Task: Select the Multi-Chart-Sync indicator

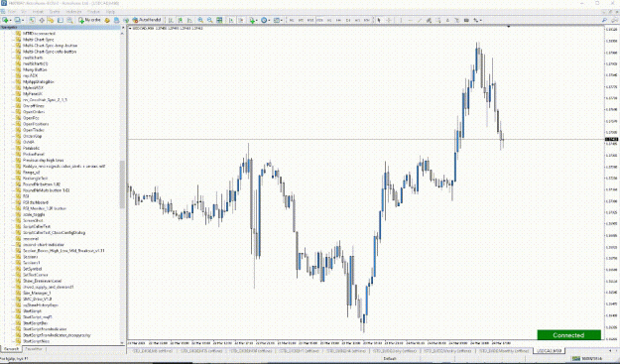Action: pyautogui.click(x=38, y=40)
